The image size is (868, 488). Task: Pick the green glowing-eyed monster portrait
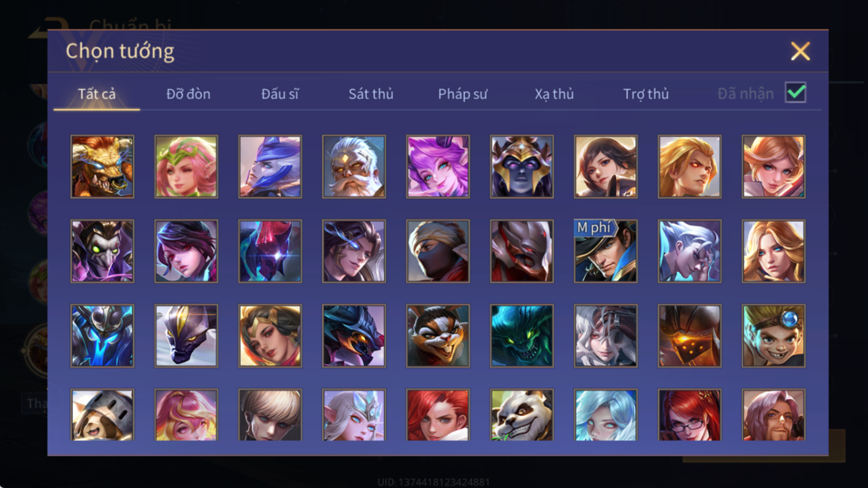pos(522,336)
